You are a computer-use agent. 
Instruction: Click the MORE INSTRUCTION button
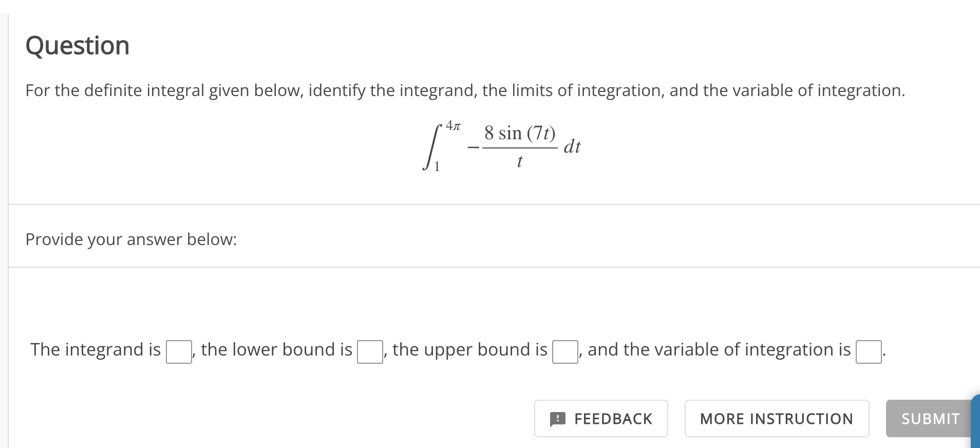(776, 418)
